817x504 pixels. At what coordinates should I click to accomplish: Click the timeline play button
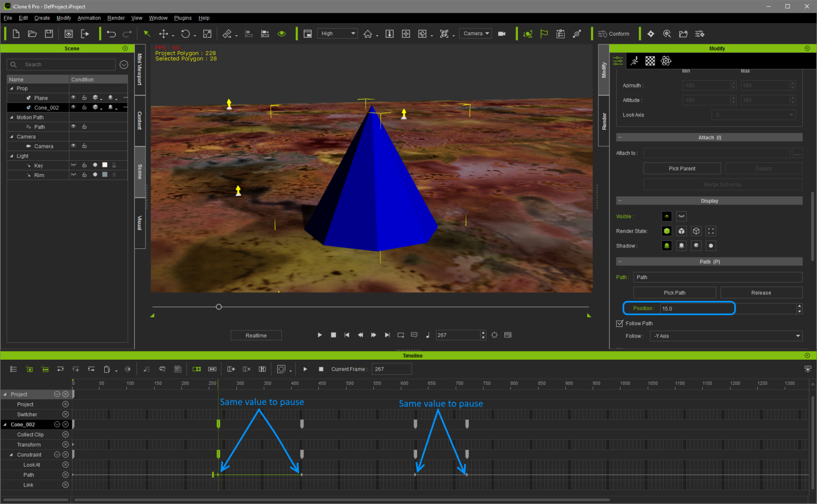tap(305, 369)
